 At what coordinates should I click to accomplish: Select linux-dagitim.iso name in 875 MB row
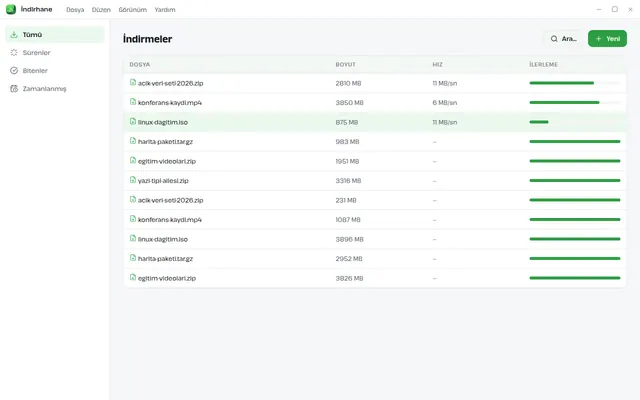pyautogui.click(x=163, y=122)
